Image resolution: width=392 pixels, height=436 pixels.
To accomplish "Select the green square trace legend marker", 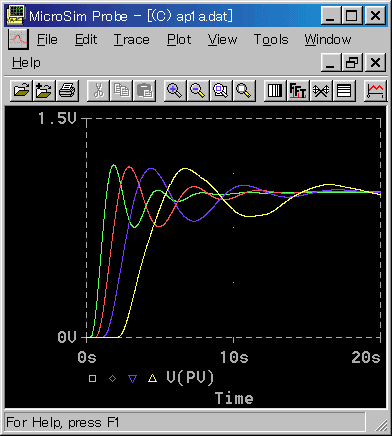I will pyautogui.click(x=93, y=378).
